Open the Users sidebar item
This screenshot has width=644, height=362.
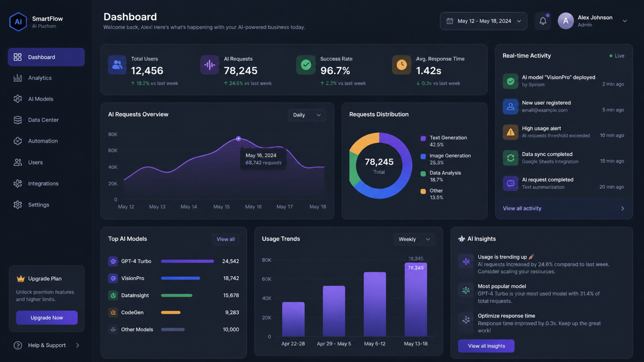point(46,162)
